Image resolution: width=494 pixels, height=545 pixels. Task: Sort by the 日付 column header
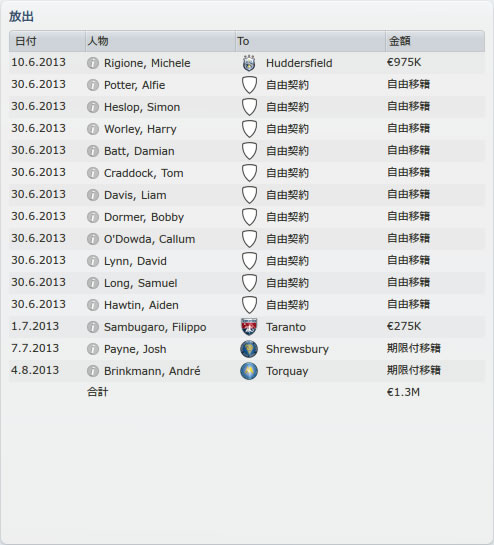coord(47,41)
